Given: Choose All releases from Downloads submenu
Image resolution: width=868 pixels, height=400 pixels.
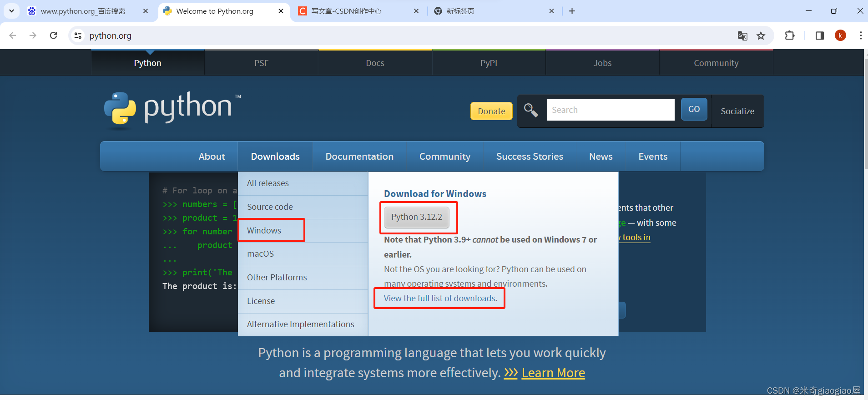Looking at the screenshot, I should [303, 183].
